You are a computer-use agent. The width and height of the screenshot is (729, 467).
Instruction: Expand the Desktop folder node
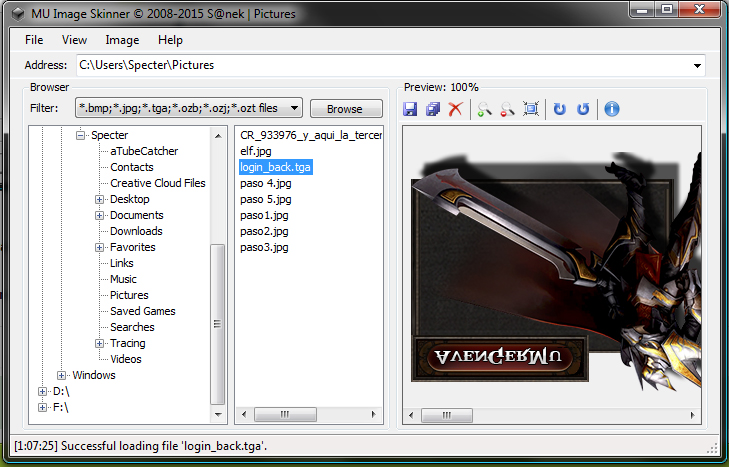[x=100, y=200]
